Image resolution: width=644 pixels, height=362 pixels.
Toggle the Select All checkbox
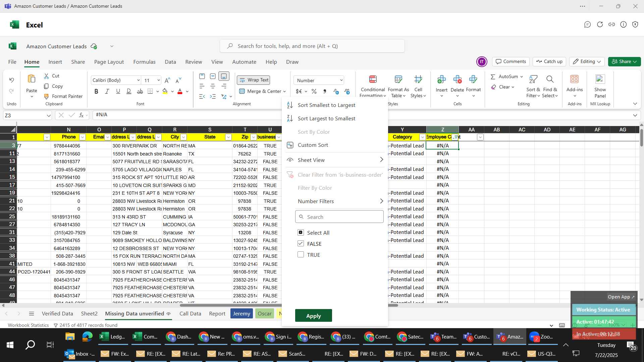(x=301, y=232)
